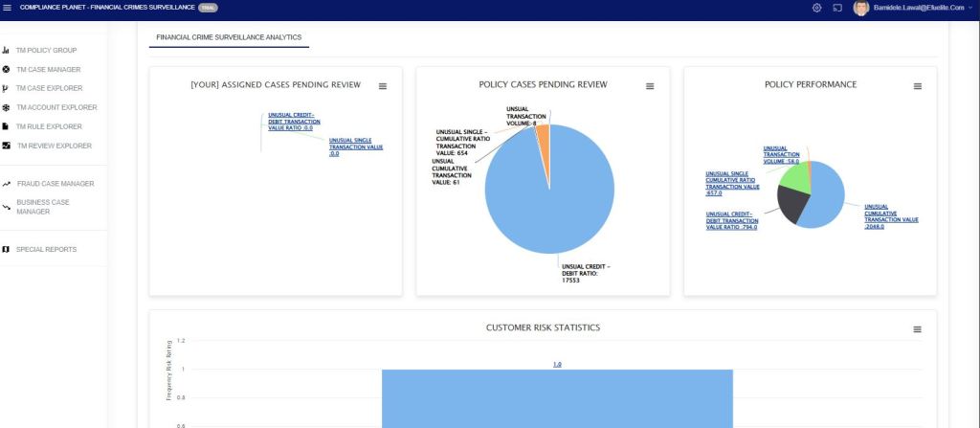Click the TM Rule Explorer file icon
This screenshot has width=980, height=428.
click(x=7, y=126)
